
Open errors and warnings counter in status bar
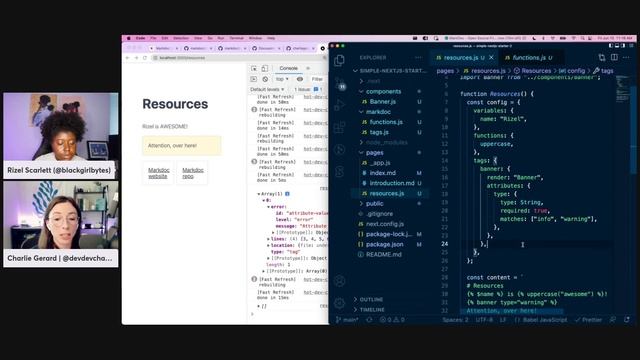pyautogui.click(x=392, y=320)
